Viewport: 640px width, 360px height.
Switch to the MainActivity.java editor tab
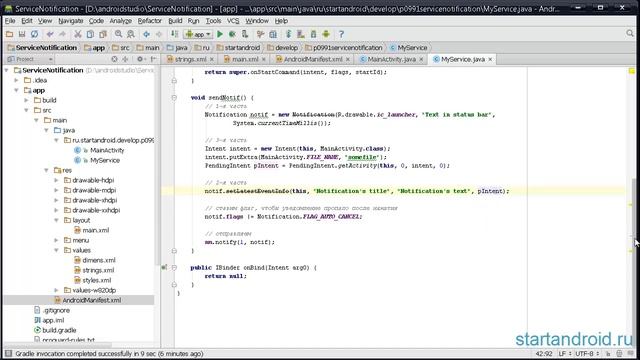(391, 59)
